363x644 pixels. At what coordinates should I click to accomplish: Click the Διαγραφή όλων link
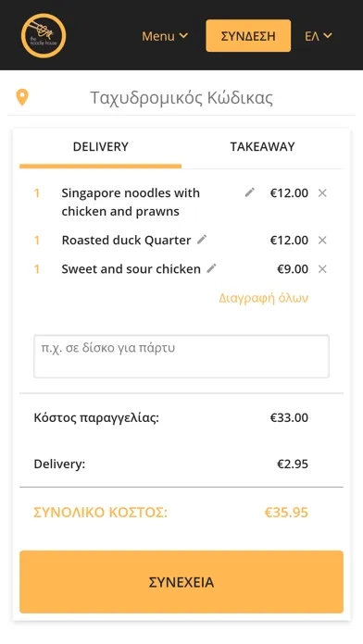pos(264,298)
